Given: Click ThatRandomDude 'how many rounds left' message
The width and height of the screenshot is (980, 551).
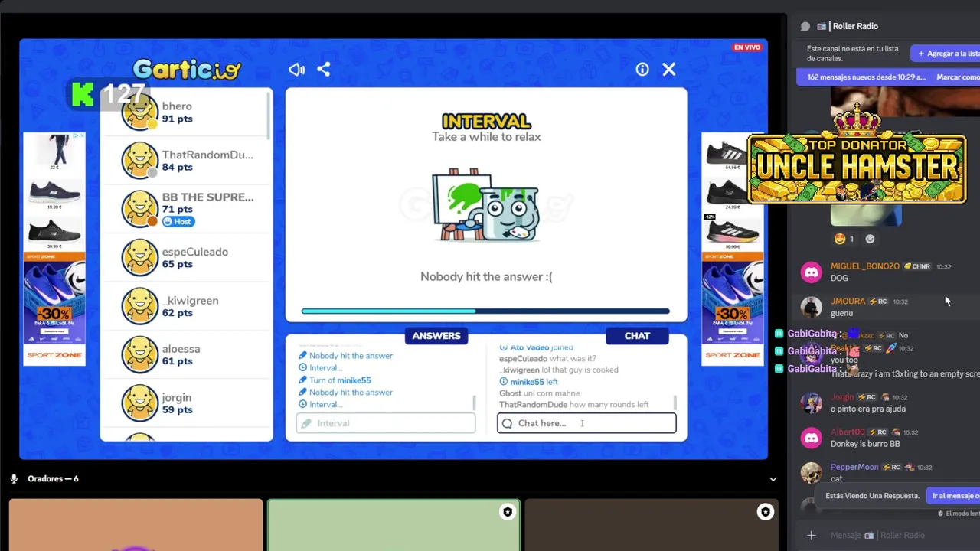Looking at the screenshot, I should (574, 405).
